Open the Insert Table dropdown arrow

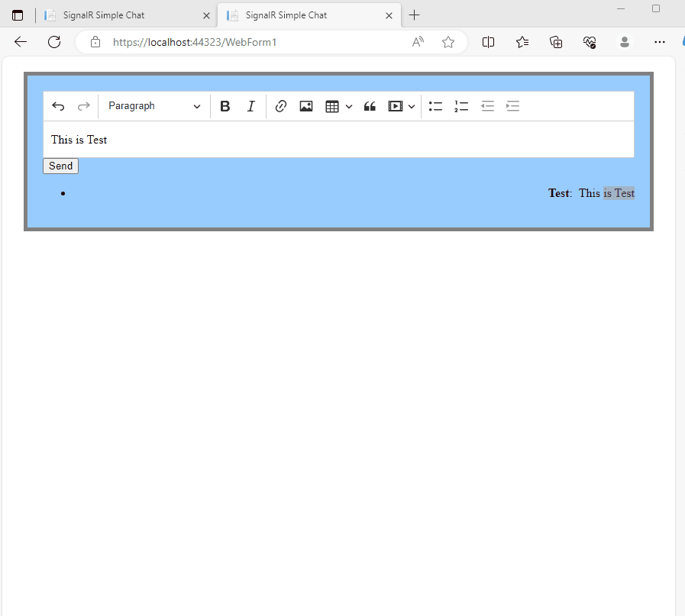pos(349,106)
